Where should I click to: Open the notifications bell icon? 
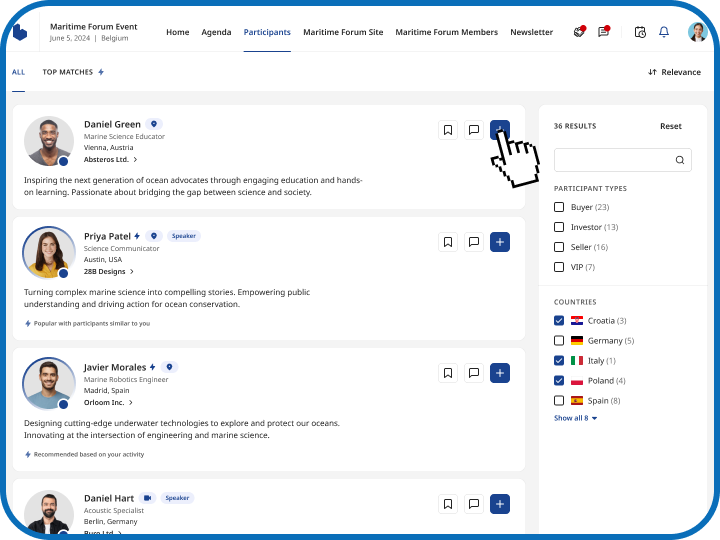[664, 32]
